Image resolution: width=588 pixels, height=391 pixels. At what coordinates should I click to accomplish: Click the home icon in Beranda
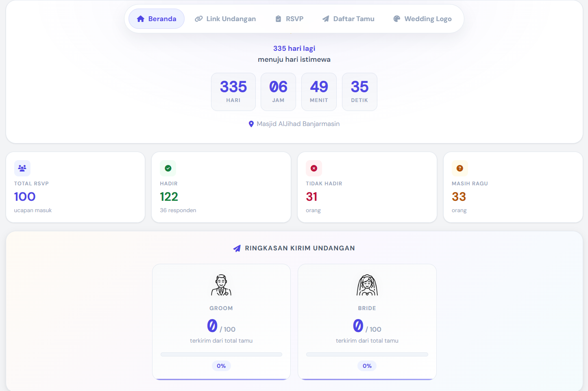[141, 19]
